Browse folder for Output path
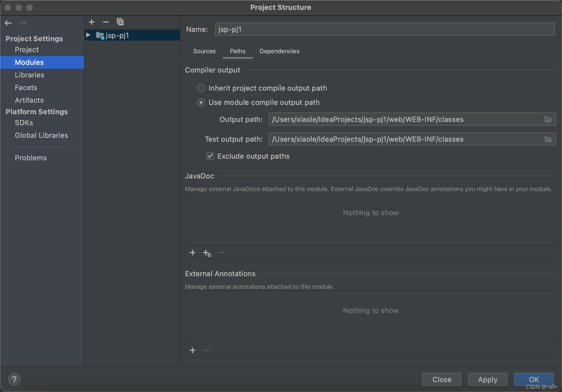The width and height of the screenshot is (562, 392). (x=548, y=119)
